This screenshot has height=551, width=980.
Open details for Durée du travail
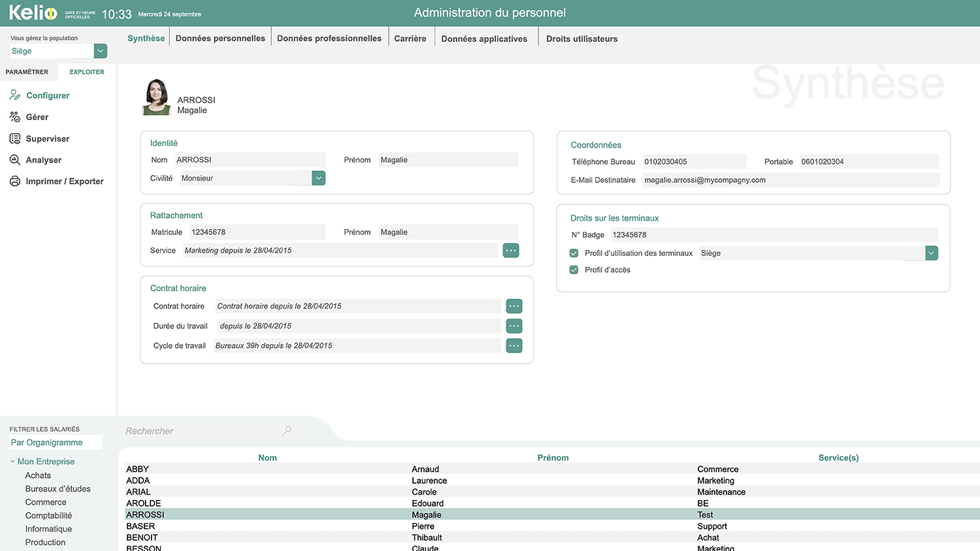514,326
